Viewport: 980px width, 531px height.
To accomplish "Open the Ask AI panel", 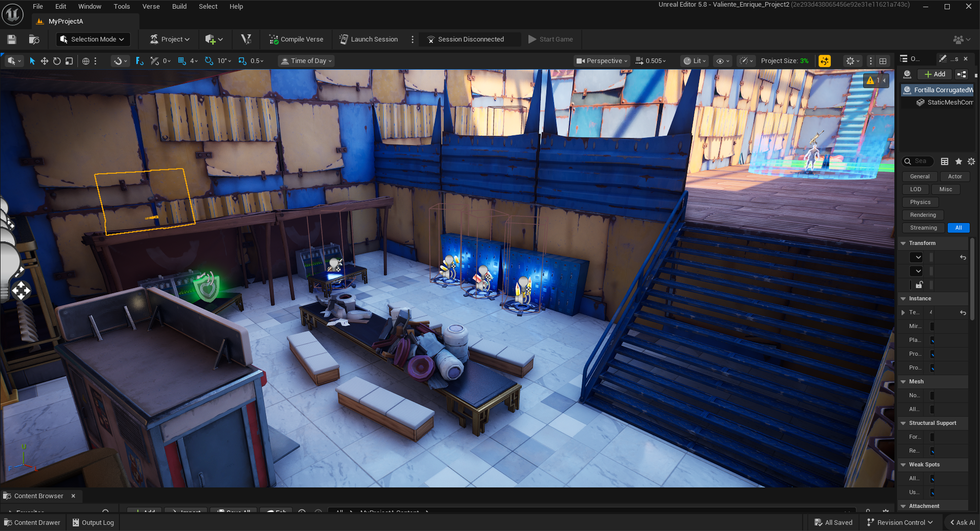I will point(963,523).
